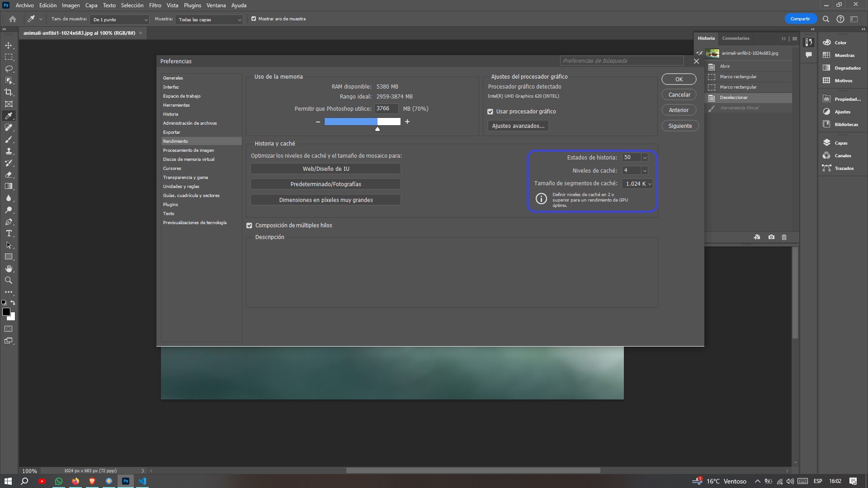Open the Filtro menu
This screenshot has width=868, height=488.
pos(155,5)
